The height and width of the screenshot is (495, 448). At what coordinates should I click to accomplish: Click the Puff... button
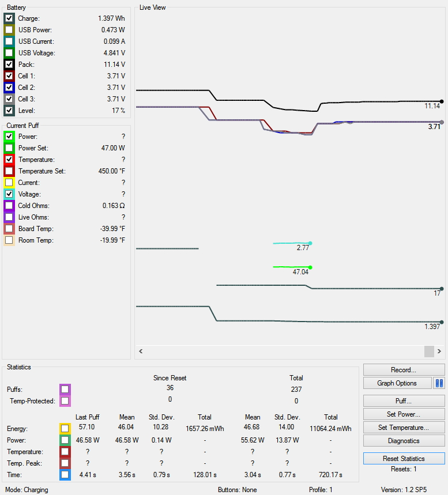[404, 401]
